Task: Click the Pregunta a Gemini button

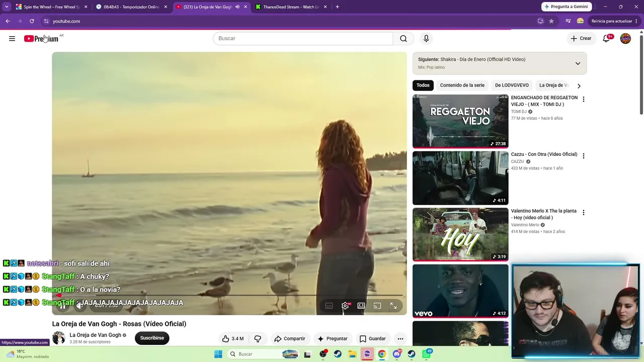Action: [567, 7]
